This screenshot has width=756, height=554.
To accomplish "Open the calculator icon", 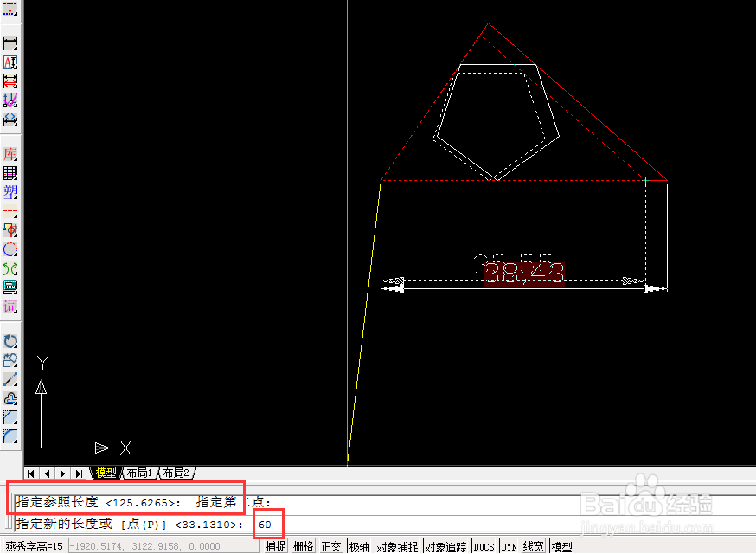I will pyautogui.click(x=10, y=287).
